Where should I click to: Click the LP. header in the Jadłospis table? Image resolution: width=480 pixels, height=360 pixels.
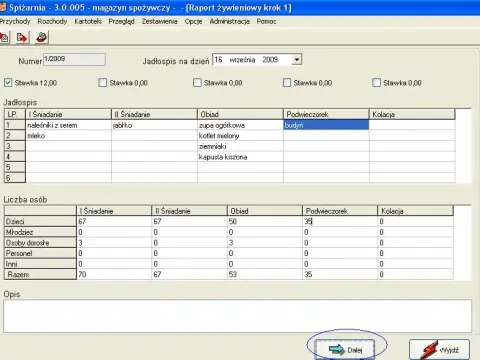pos(15,114)
